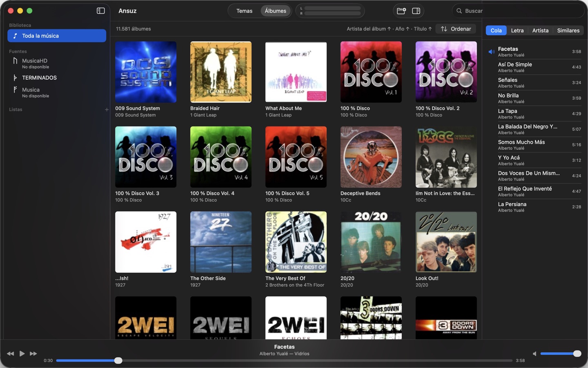This screenshot has height=368, width=588.
Task: Open the 100 % Disco Vol. 5 cover
Action: coord(296,157)
